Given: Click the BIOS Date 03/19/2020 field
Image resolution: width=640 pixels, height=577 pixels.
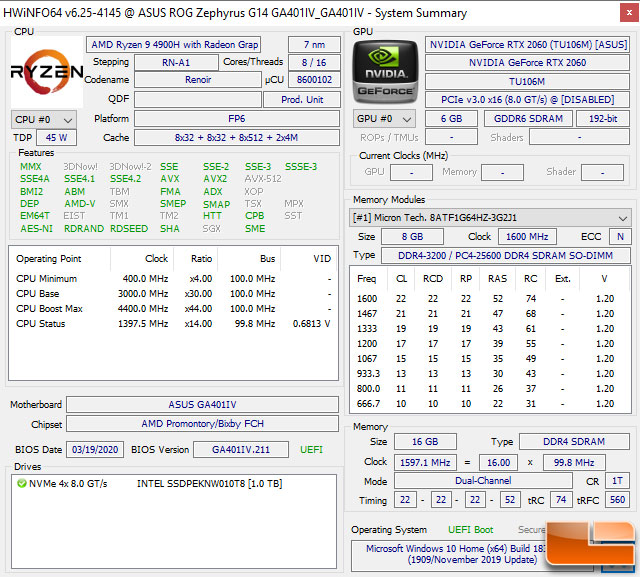Looking at the screenshot, I should (x=95, y=450).
